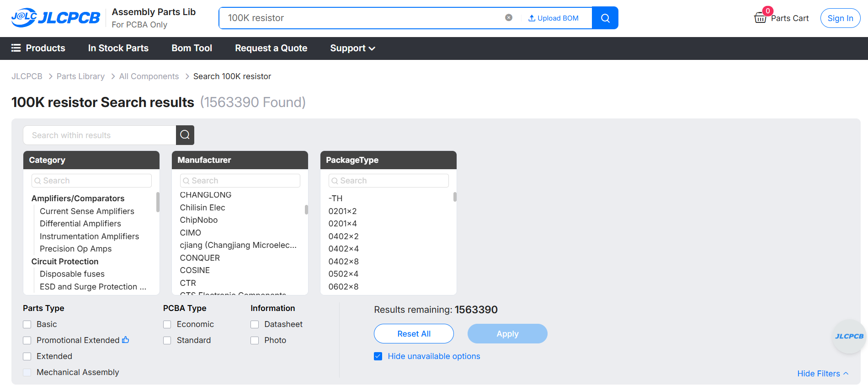Select Circuit Protection category

[65, 262]
